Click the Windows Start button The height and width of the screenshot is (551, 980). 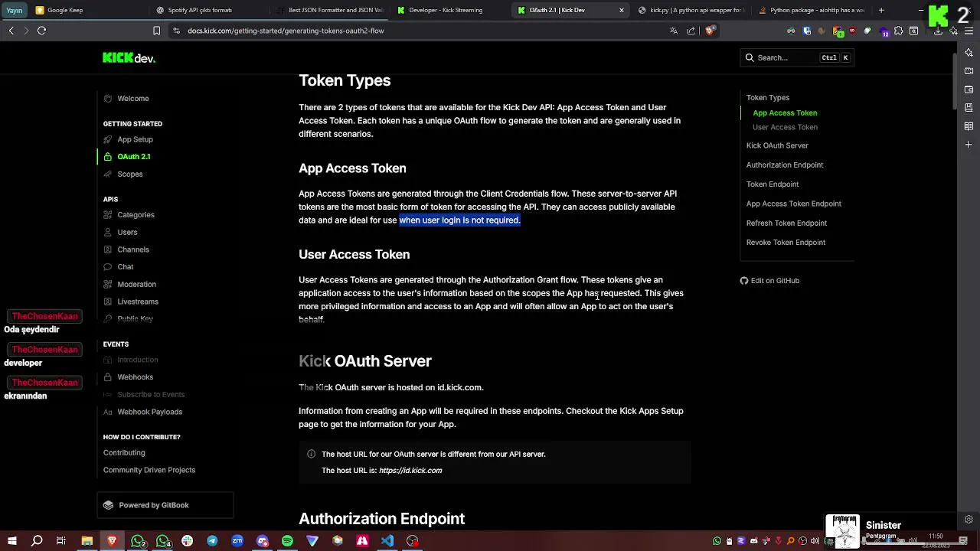click(x=12, y=541)
